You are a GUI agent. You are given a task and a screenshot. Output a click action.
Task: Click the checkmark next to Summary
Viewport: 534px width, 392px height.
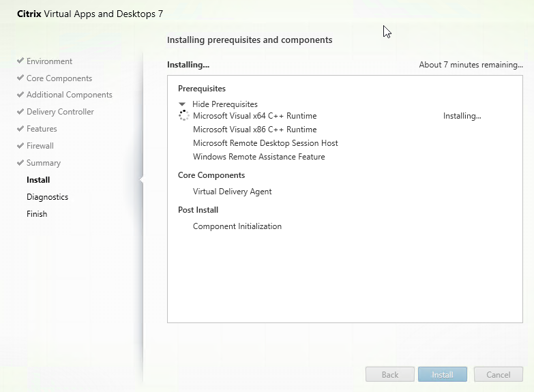20,163
